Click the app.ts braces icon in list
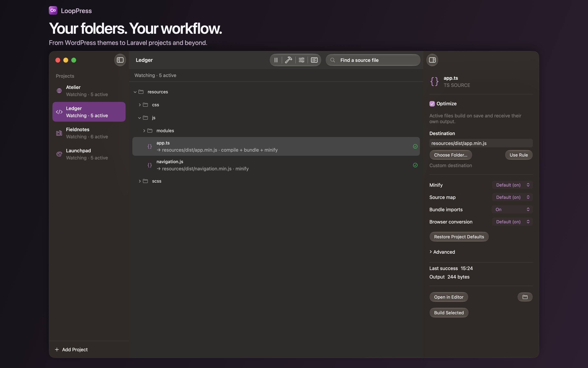Viewport: 588px width, 368px height. pyautogui.click(x=150, y=147)
